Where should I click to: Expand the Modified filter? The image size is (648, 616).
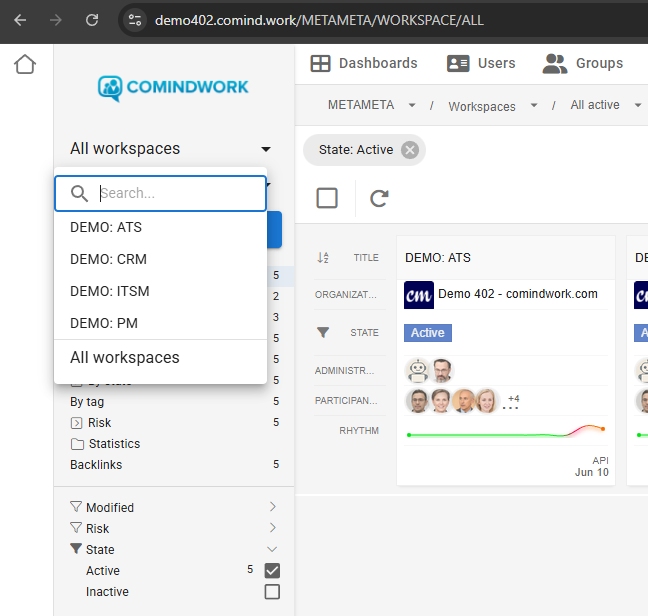[x=272, y=507]
